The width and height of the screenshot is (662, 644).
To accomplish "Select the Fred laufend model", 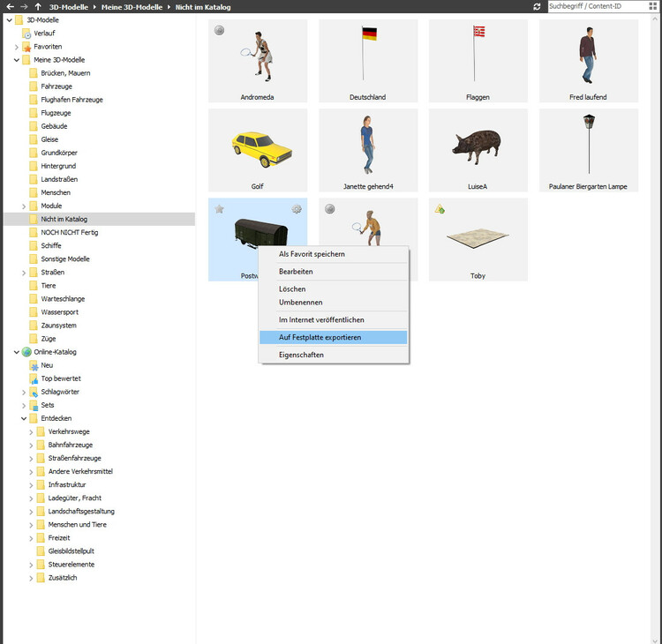I will pos(589,61).
